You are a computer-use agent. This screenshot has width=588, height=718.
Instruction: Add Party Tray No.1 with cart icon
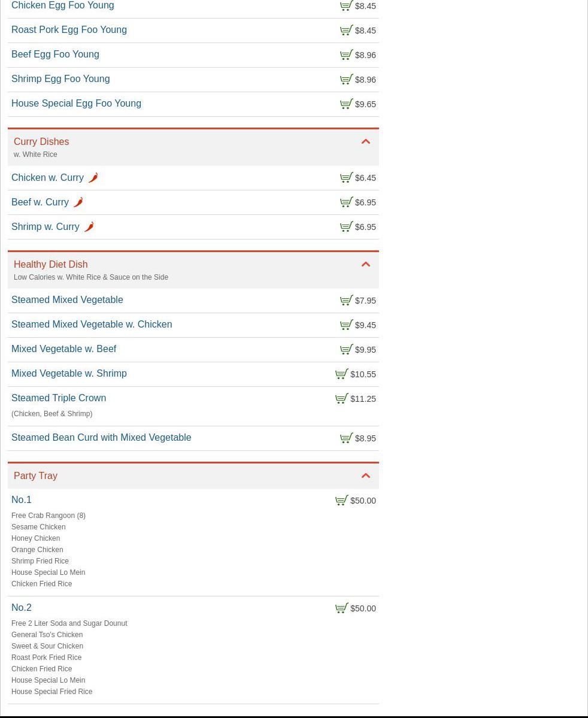(341, 501)
